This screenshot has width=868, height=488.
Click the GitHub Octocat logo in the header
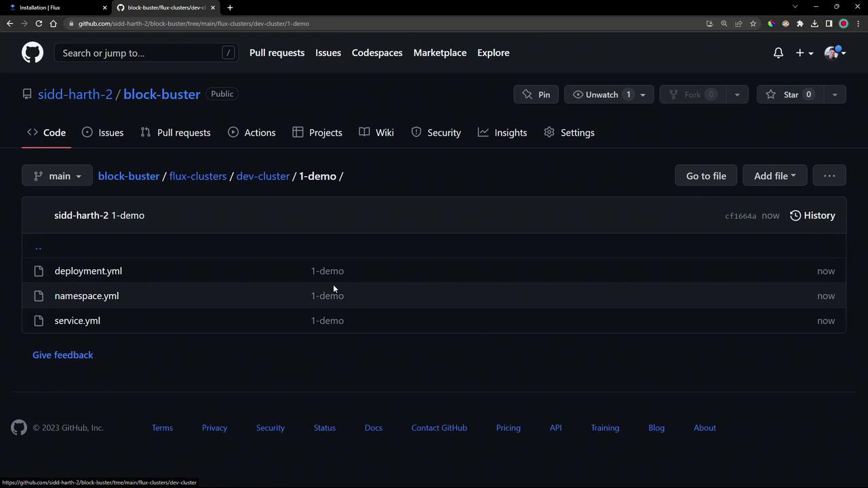click(x=33, y=53)
